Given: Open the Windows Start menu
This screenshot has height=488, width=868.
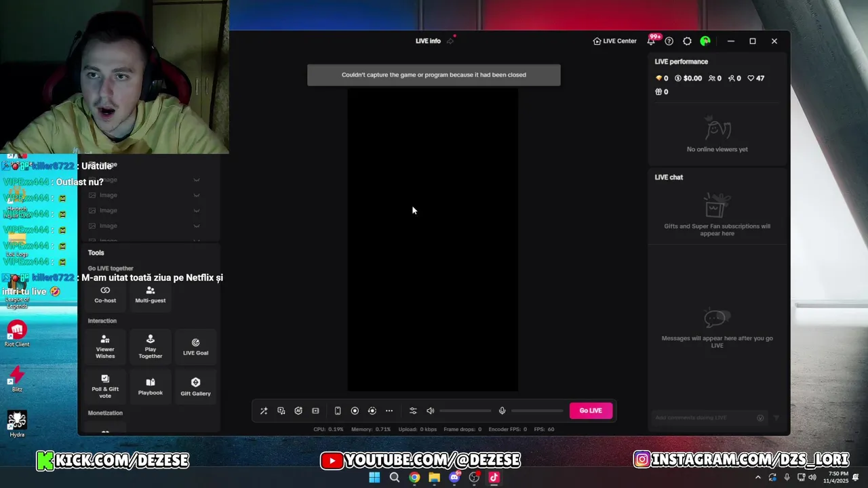Looking at the screenshot, I should (x=374, y=477).
